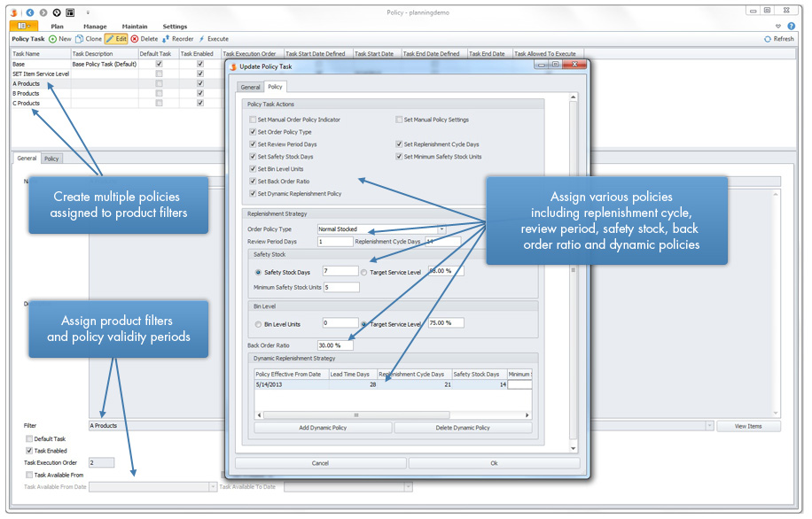Click right arrow of dynamic strategy scrollbar
This screenshot has height=519, width=812.
coord(527,415)
